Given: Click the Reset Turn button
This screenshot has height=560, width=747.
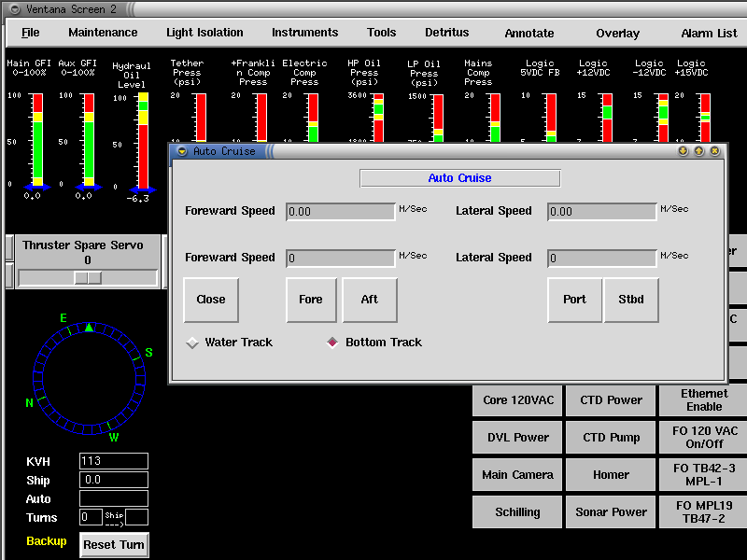Looking at the screenshot, I should coord(114,545).
